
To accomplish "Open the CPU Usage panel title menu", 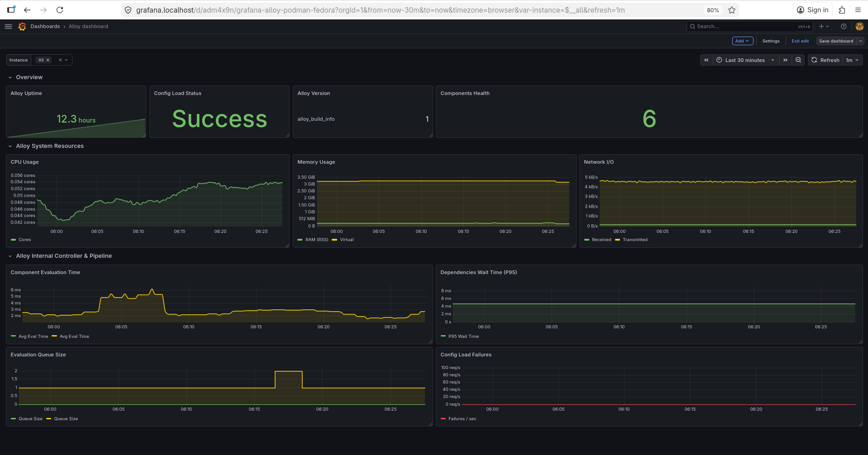I will click(x=24, y=162).
